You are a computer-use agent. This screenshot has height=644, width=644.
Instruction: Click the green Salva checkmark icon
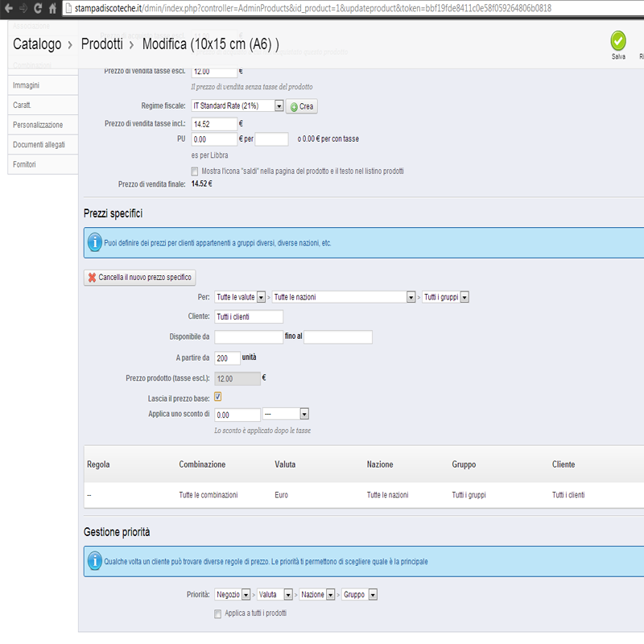click(617, 41)
